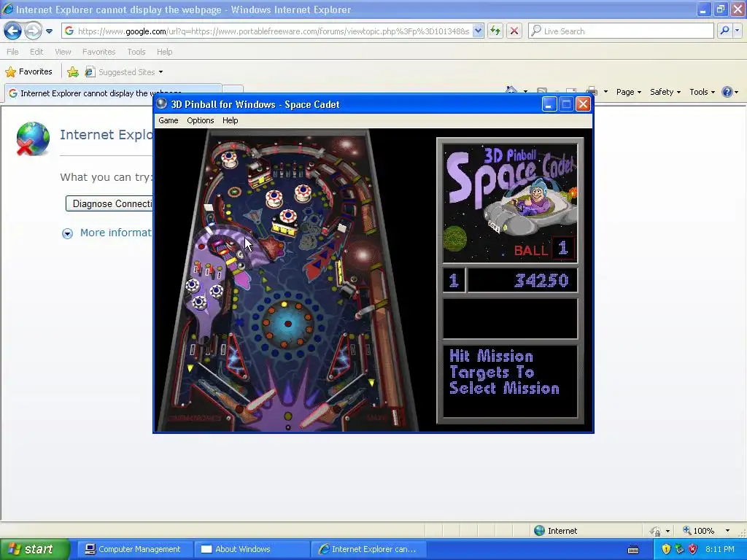Screen dimensions: 747x560
Task: Click the blue Help question mark icon
Action: [x=727, y=92]
